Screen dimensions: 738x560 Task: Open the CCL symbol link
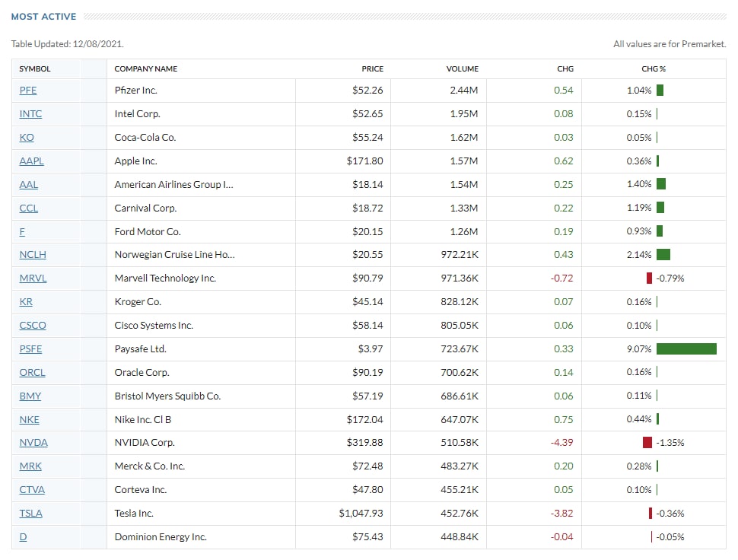coord(29,208)
